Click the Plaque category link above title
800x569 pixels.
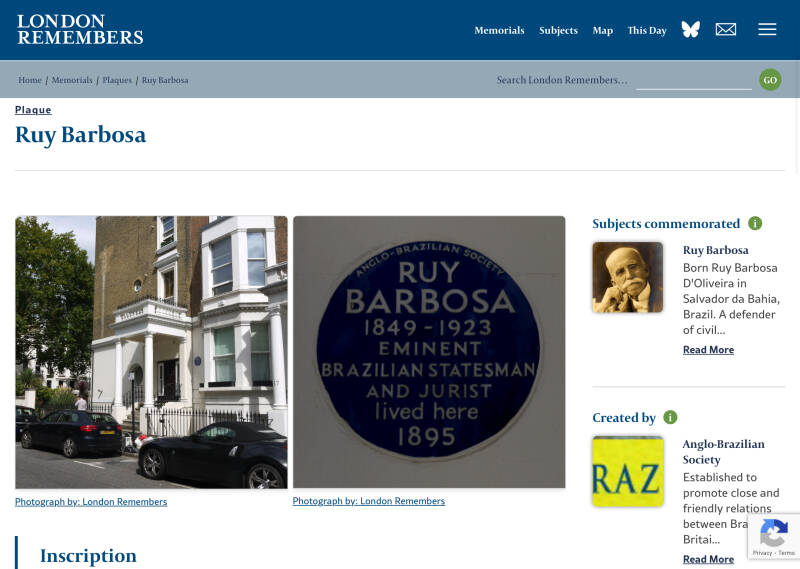33,110
